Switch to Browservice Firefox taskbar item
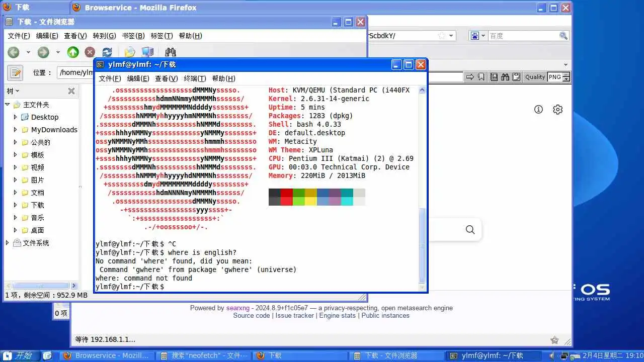This screenshot has height=362, width=644. (x=107, y=355)
